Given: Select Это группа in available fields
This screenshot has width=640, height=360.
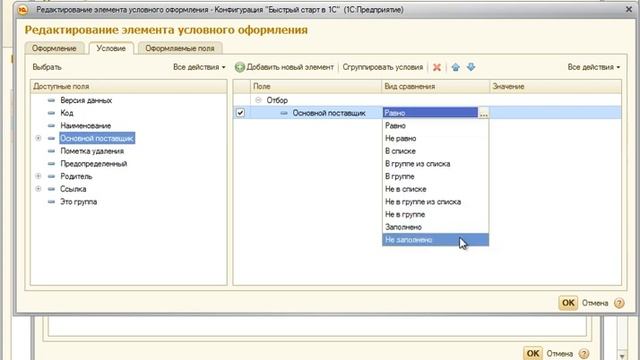Looking at the screenshot, I should tap(79, 202).
